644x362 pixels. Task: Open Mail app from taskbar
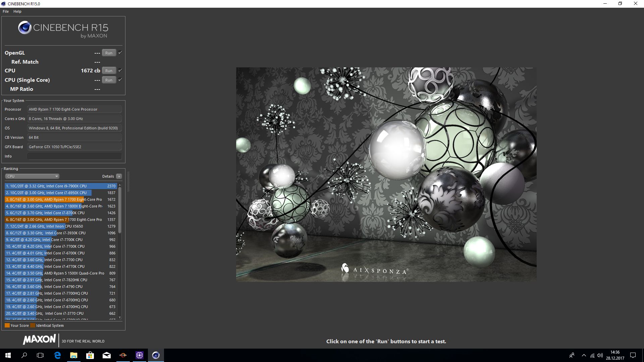107,355
